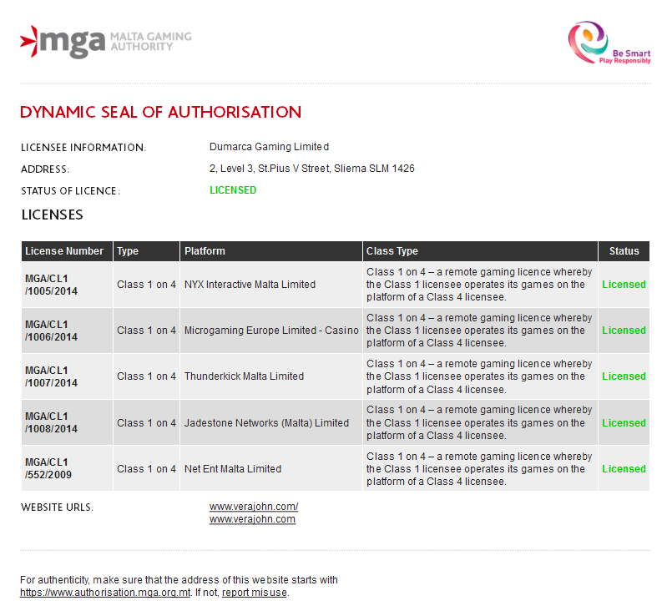672x616 pixels.
Task: Click the Licensed status in the Microgaming row
Action: click(x=624, y=330)
